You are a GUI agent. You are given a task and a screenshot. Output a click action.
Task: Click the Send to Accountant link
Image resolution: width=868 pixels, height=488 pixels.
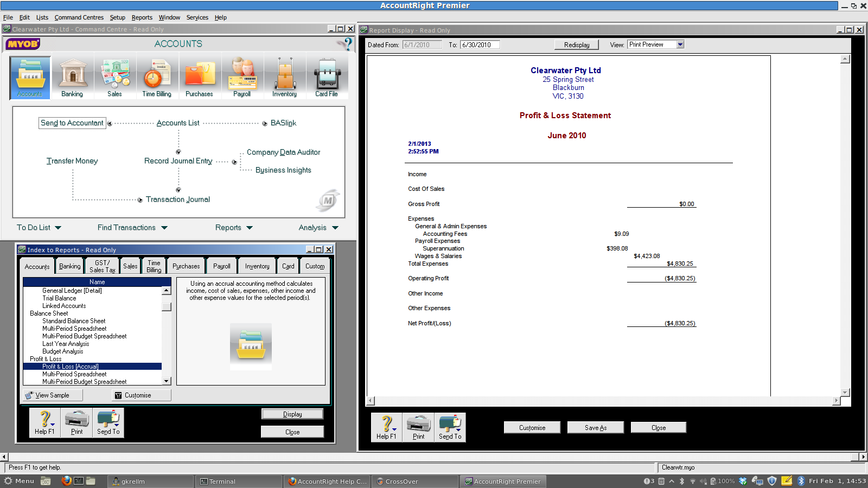click(x=72, y=123)
